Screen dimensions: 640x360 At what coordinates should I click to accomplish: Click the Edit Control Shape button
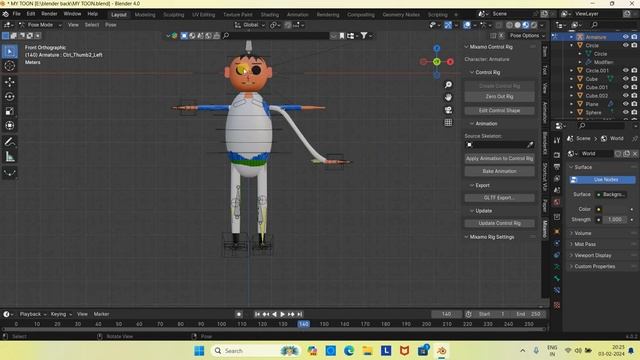(x=499, y=111)
